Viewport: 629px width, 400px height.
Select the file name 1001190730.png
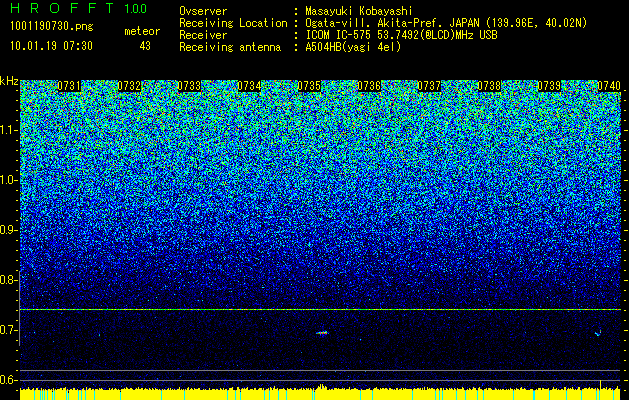tap(52, 27)
